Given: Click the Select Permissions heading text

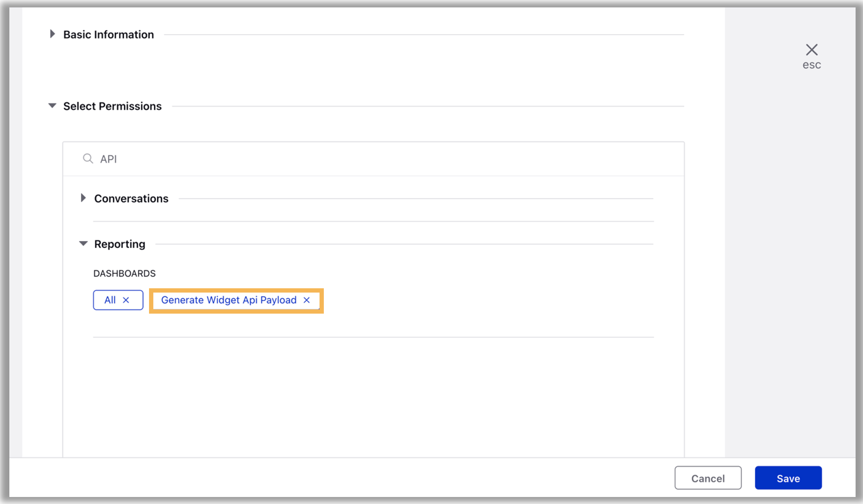Looking at the screenshot, I should click(112, 106).
